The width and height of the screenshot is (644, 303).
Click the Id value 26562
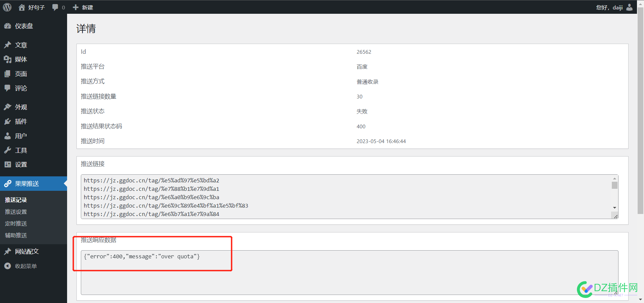pyautogui.click(x=364, y=52)
